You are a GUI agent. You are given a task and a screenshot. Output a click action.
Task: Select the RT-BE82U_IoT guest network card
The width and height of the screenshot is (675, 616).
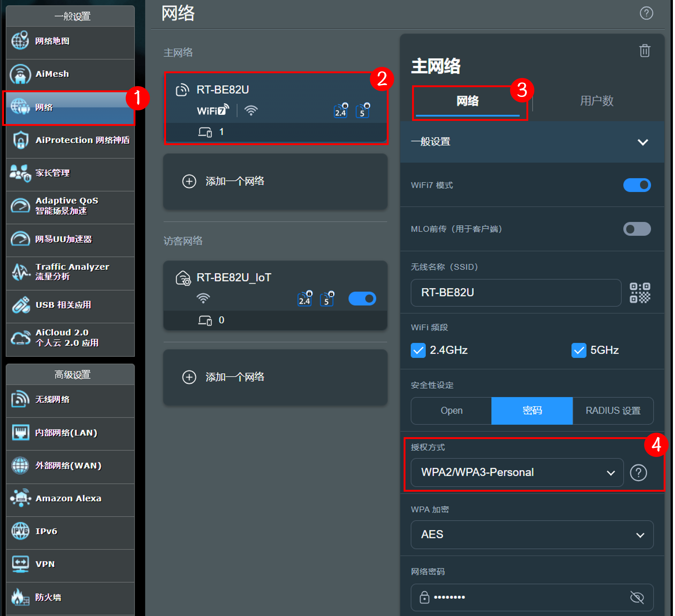tap(276, 296)
